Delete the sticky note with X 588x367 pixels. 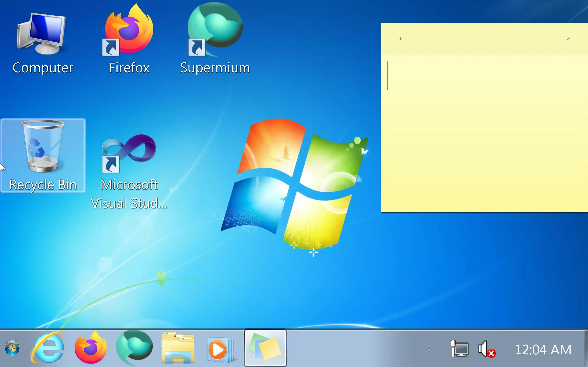pos(568,39)
